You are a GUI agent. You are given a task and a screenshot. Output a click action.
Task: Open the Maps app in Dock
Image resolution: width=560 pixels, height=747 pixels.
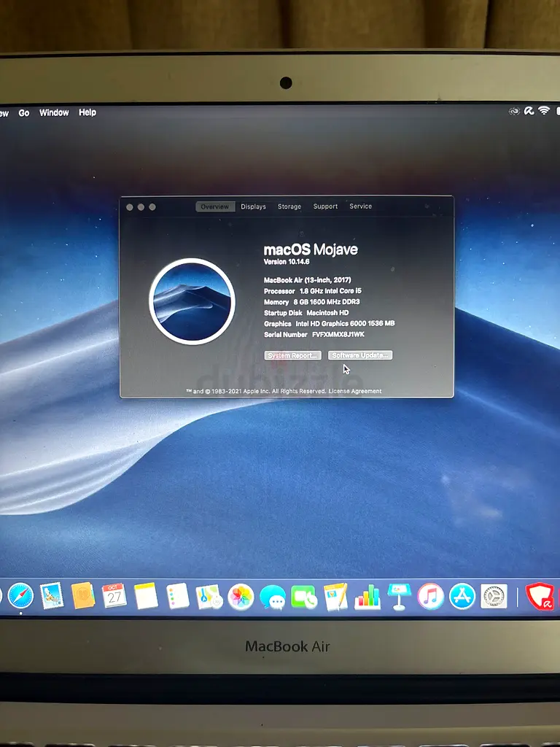[209, 597]
